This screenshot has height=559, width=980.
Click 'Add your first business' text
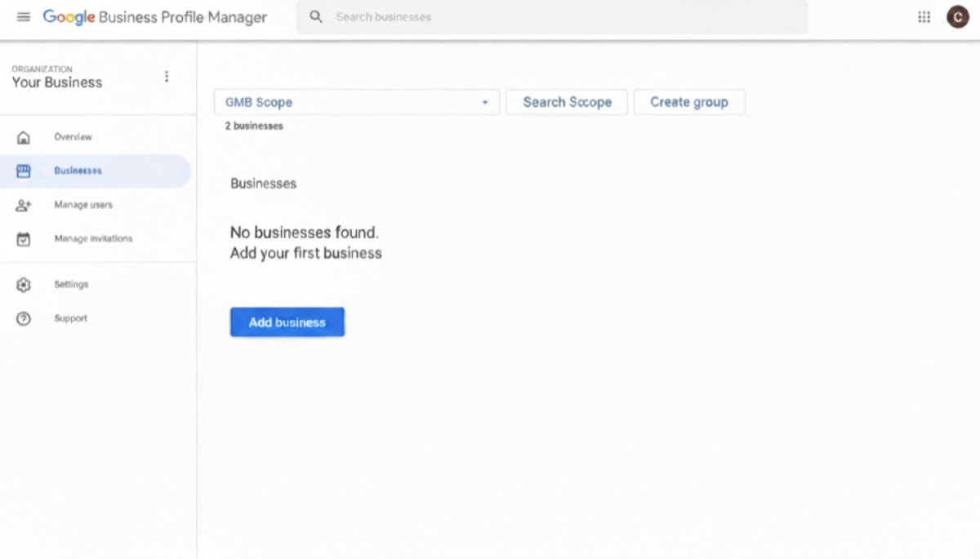tap(306, 253)
